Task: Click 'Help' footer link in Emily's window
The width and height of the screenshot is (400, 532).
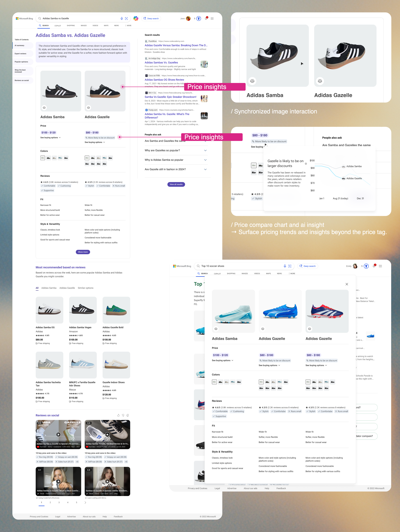Action: point(267,488)
